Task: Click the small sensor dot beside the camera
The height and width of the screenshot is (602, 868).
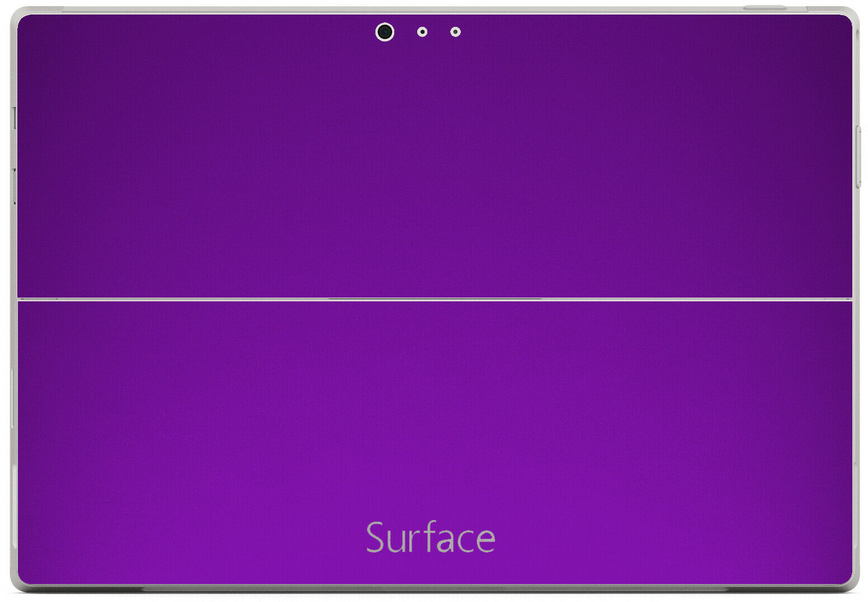Action: point(422,32)
